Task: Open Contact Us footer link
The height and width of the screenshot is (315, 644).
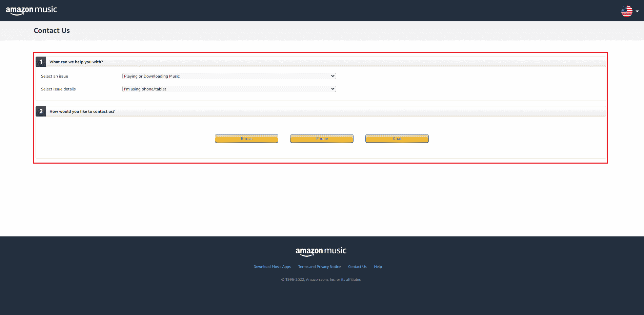Action: (357, 267)
